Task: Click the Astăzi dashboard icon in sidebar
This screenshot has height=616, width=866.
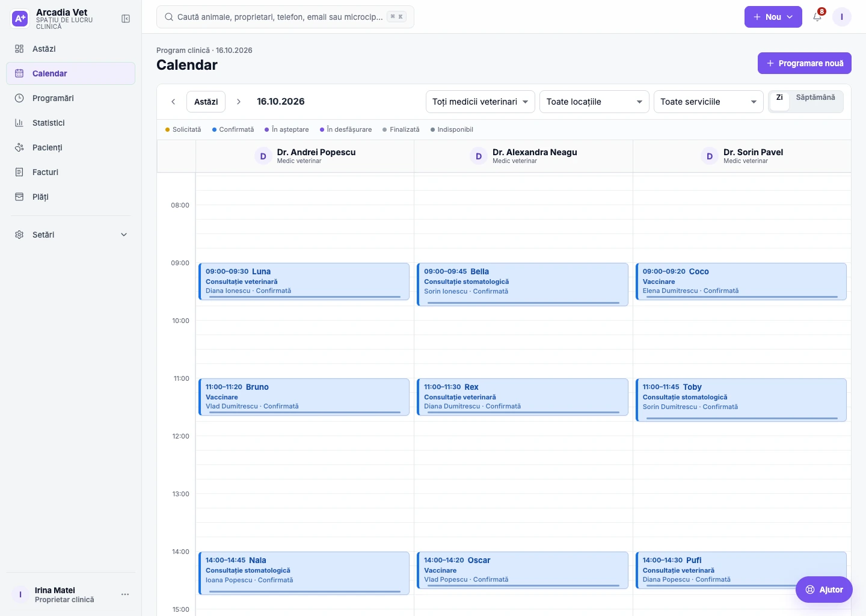Action: pyautogui.click(x=19, y=49)
